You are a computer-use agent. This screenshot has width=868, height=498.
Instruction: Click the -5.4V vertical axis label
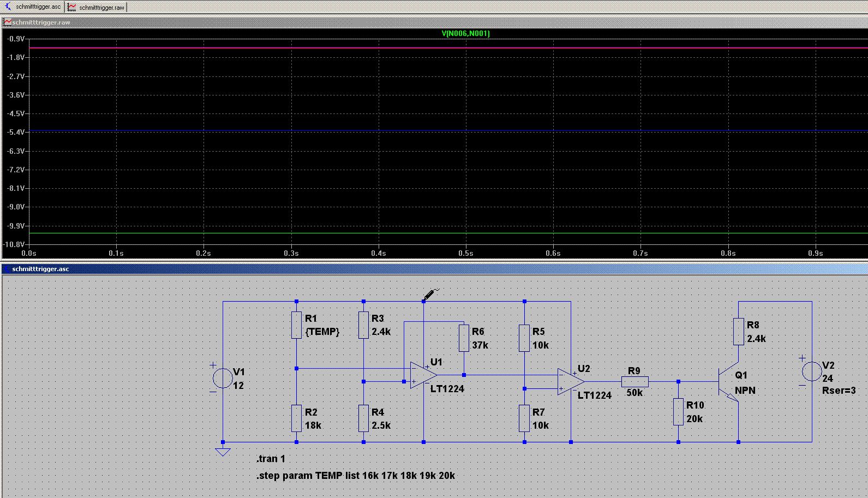[15, 133]
